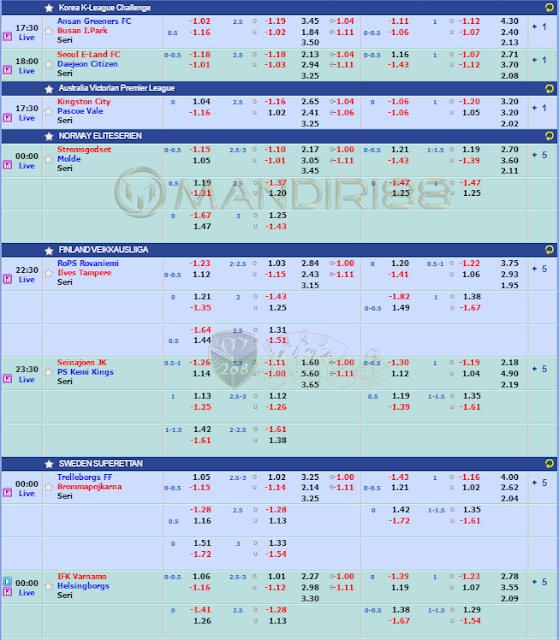Open the Live label under 18:00 for Seoul E-Land
This screenshot has width=559, height=640.
coord(27,71)
